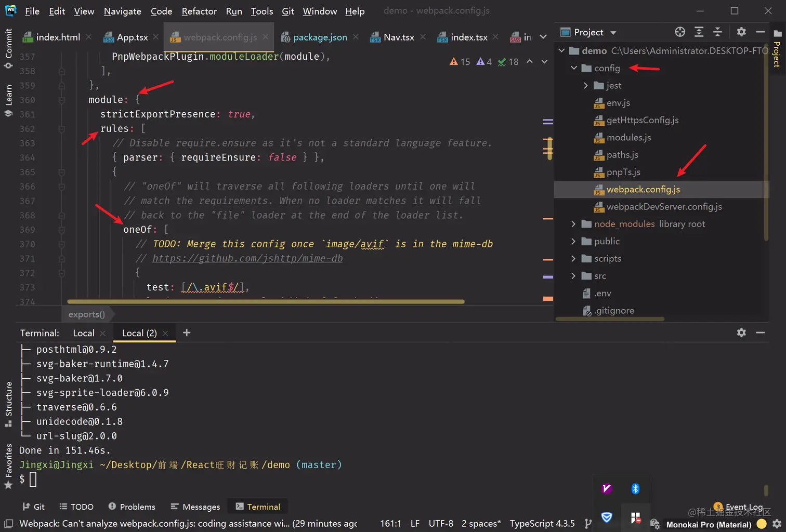Show hidden editor tabs dropdown

pyautogui.click(x=543, y=37)
